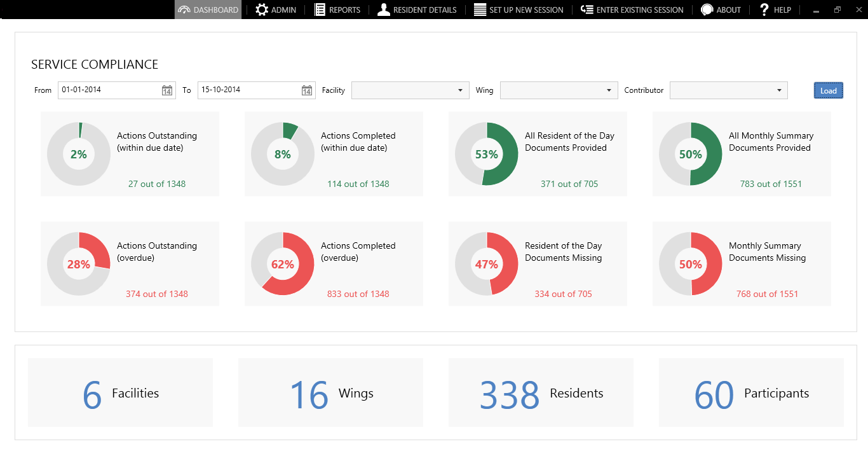Open the From date calendar picker

(166, 90)
